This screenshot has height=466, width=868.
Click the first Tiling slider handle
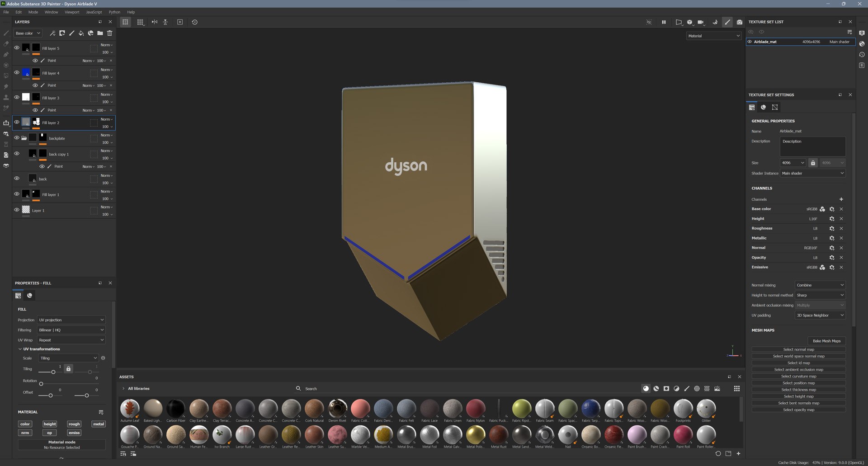click(53, 372)
